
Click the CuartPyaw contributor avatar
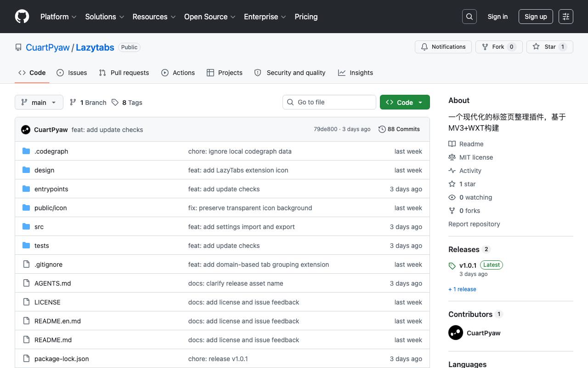click(x=456, y=333)
